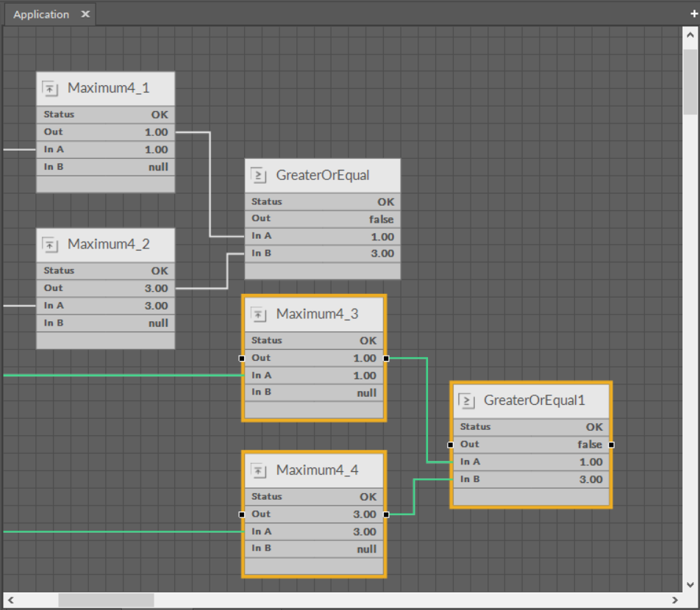
Task: Click the Maximum4_3 block icon
Action: point(259,315)
